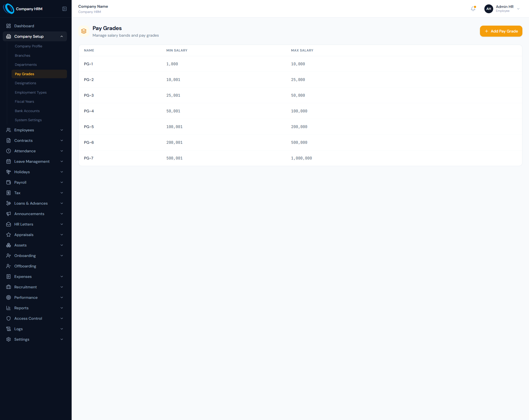Click the AH user avatar
This screenshot has height=420, width=529.
(488, 9)
